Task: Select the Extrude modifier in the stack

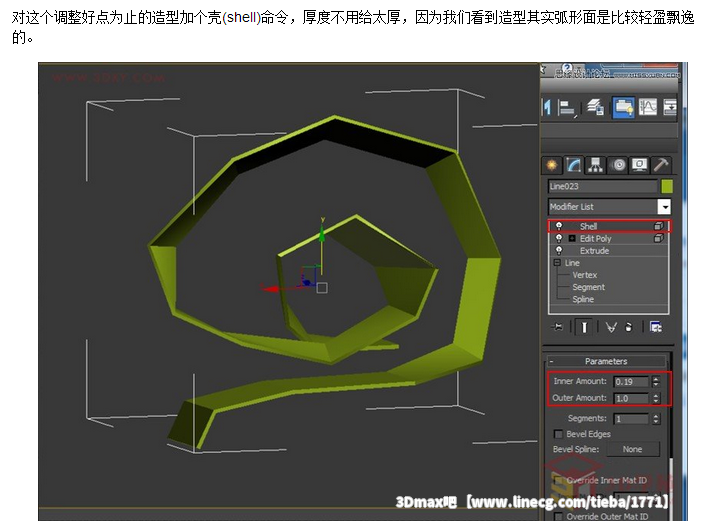Action: tap(594, 251)
